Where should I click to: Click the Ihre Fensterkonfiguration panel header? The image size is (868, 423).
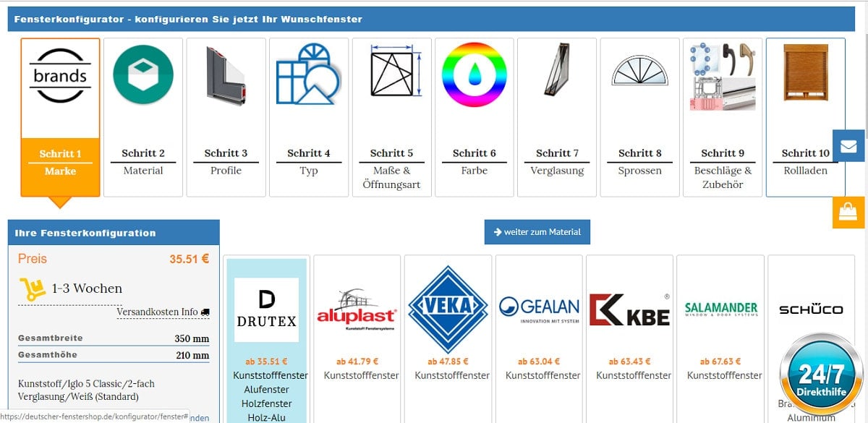click(114, 233)
